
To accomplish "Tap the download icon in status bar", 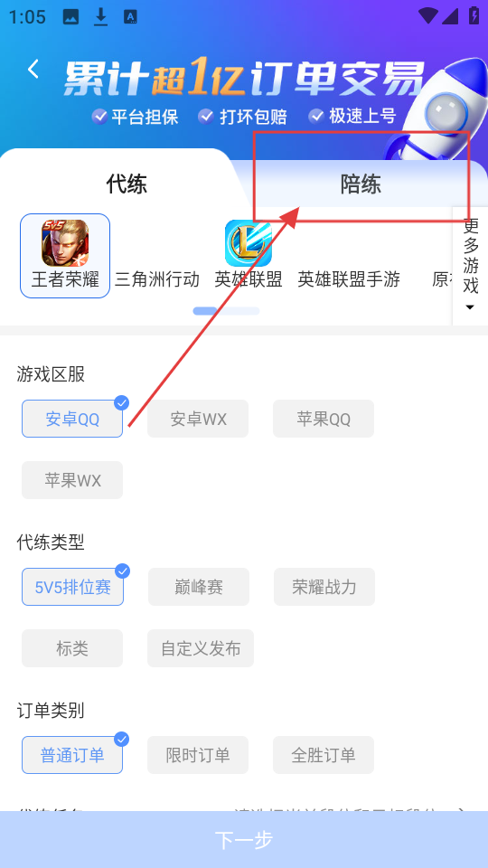I will pyautogui.click(x=100, y=16).
